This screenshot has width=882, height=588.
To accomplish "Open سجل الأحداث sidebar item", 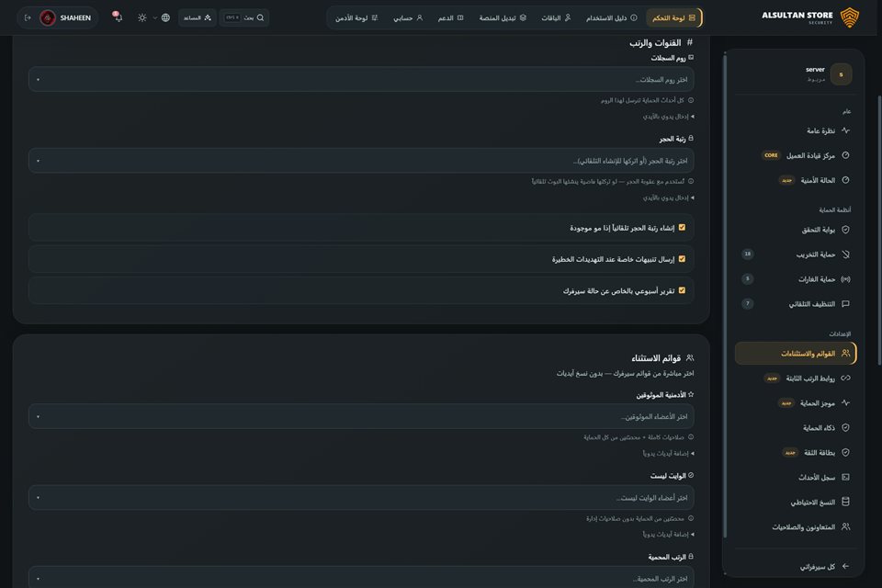I will tap(795, 477).
